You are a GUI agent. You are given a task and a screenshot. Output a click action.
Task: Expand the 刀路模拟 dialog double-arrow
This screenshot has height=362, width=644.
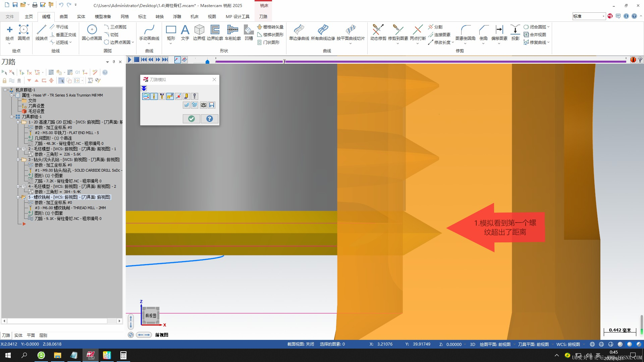[x=144, y=88]
